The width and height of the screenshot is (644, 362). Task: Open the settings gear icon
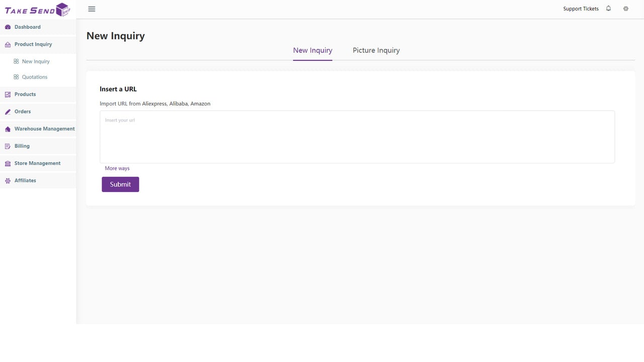[x=626, y=9]
